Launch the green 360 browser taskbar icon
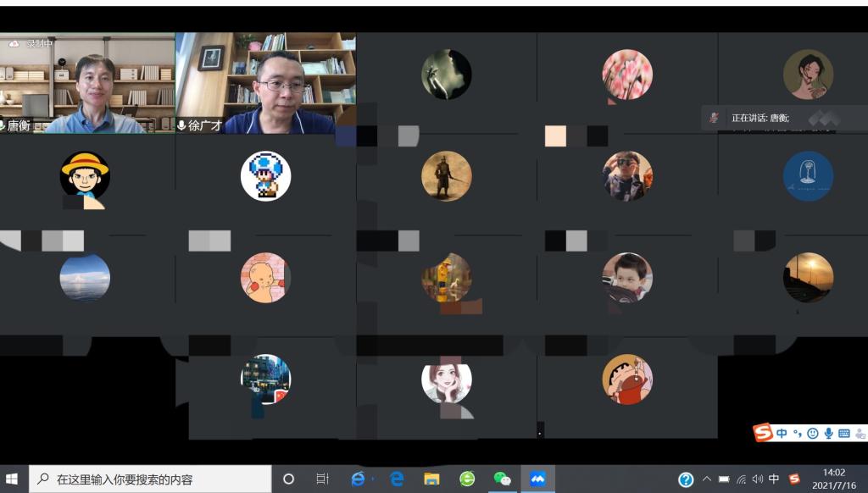The height and width of the screenshot is (493, 868). [x=467, y=479]
